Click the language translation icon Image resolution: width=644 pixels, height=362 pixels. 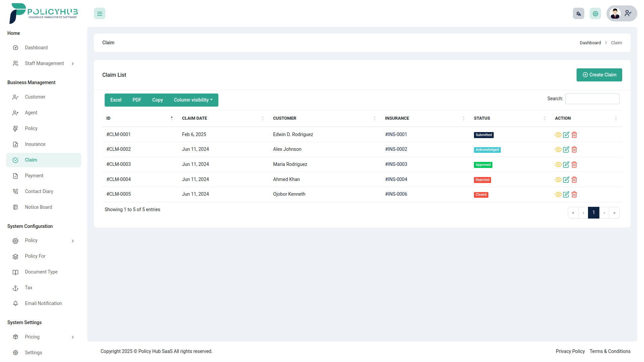click(578, 13)
